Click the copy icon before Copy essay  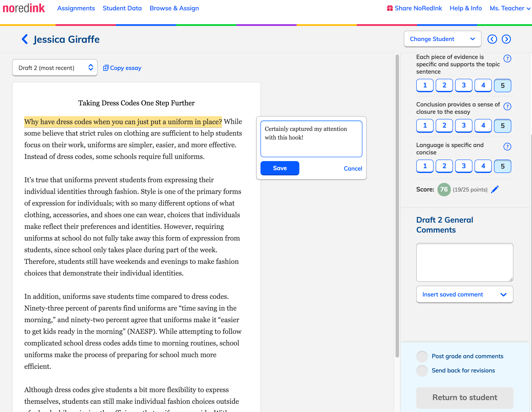click(x=106, y=68)
